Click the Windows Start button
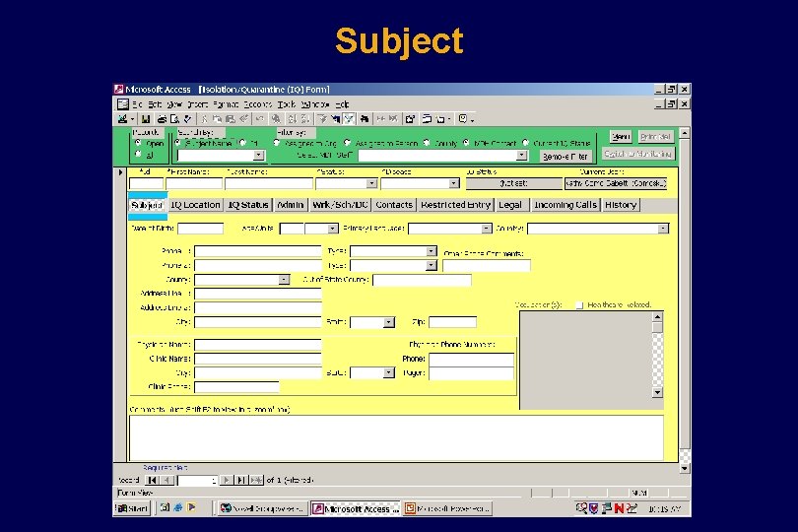 click(132, 508)
